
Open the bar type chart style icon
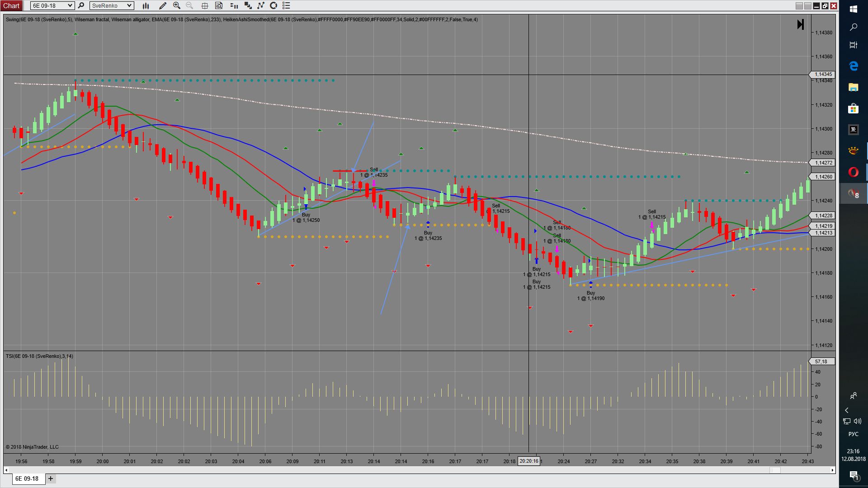pos(146,5)
